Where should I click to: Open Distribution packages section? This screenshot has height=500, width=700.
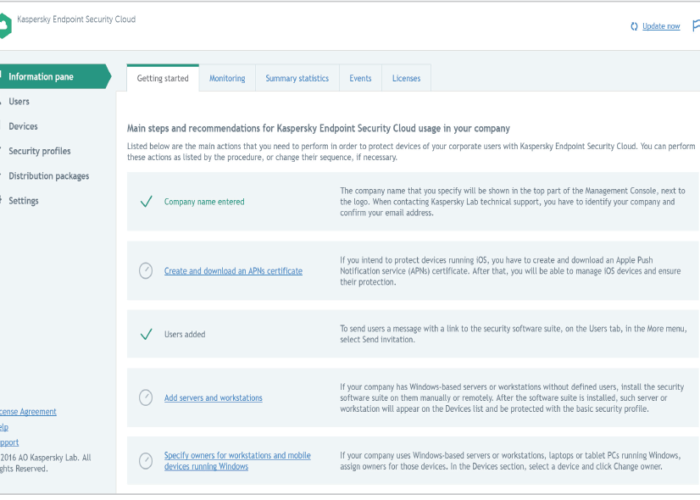[49, 176]
